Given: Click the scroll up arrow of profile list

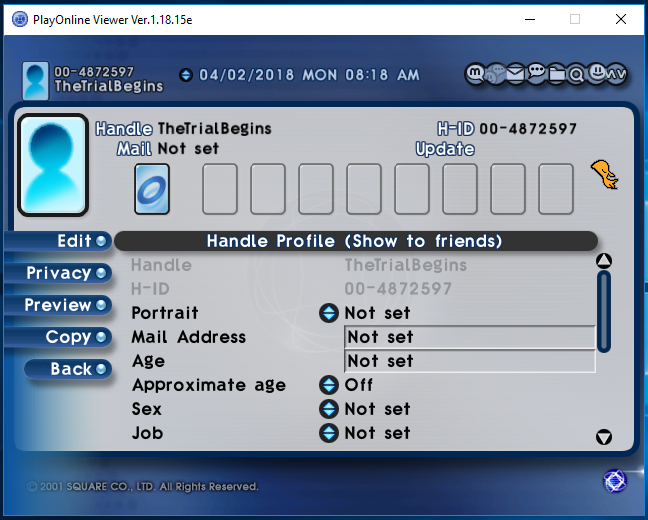Looking at the screenshot, I should [x=604, y=260].
